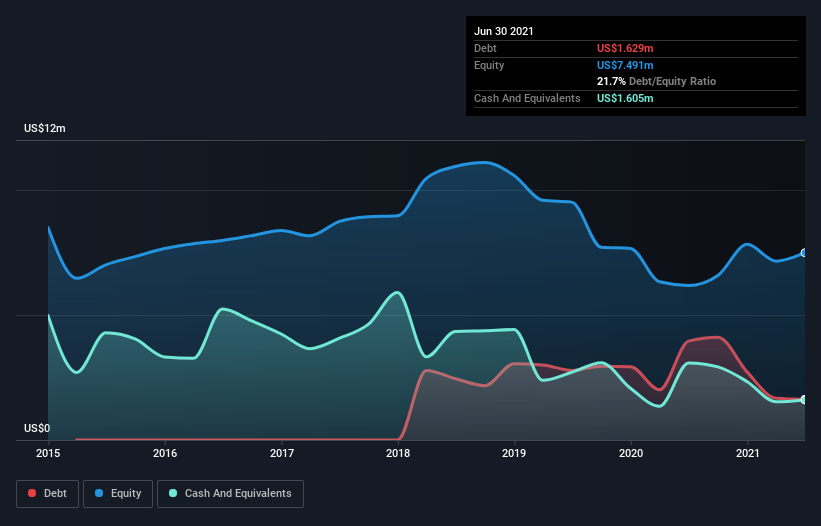Image resolution: width=821 pixels, height=526 pixels.
Task: Click the red Debt legend dot
Action: point(32,493)
